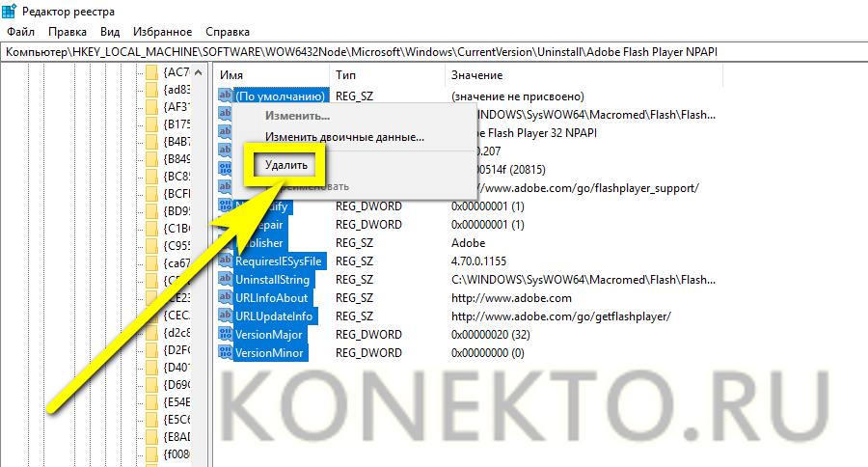Click the VersionMajor DWORD value icon
Image resolution: width=868 pixels, height=467 pixels.
[x=227, y=335]
